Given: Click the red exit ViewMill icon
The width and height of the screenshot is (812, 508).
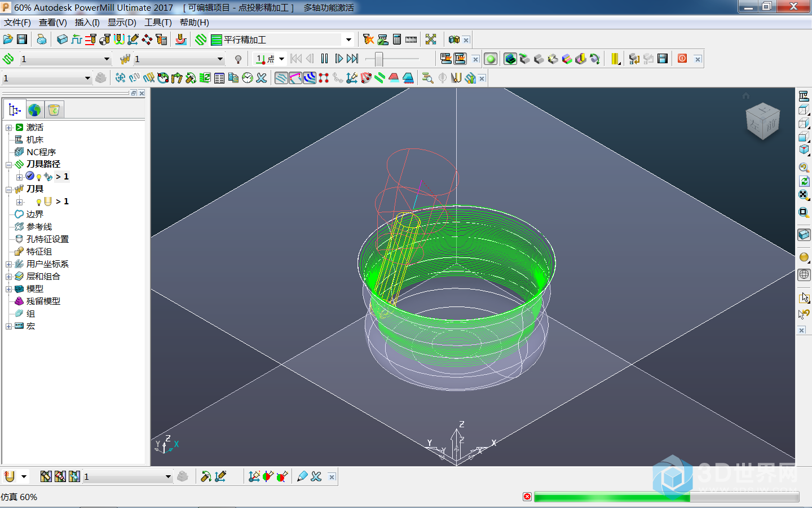Looking at the screenshot, I should coord(682,59).
